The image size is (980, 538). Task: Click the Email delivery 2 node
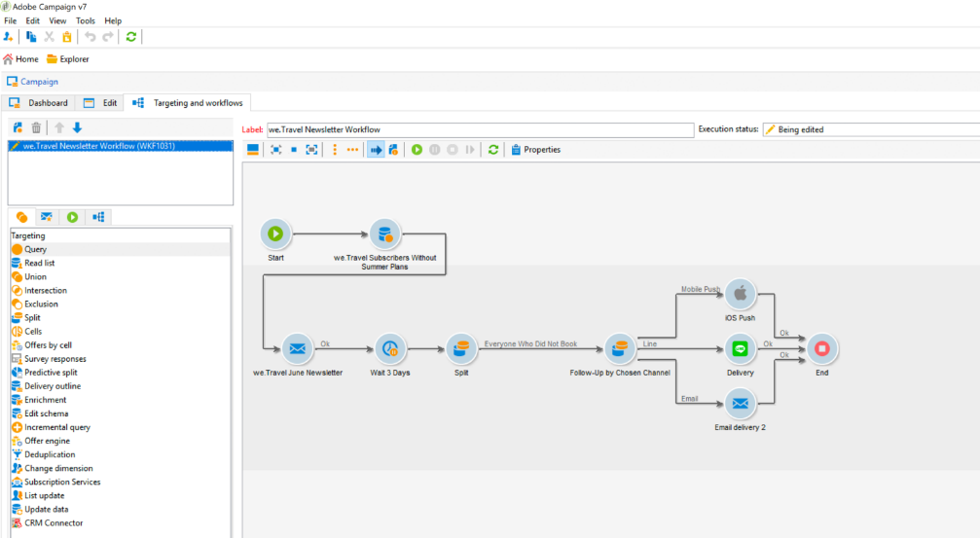(x=740, y=404)
